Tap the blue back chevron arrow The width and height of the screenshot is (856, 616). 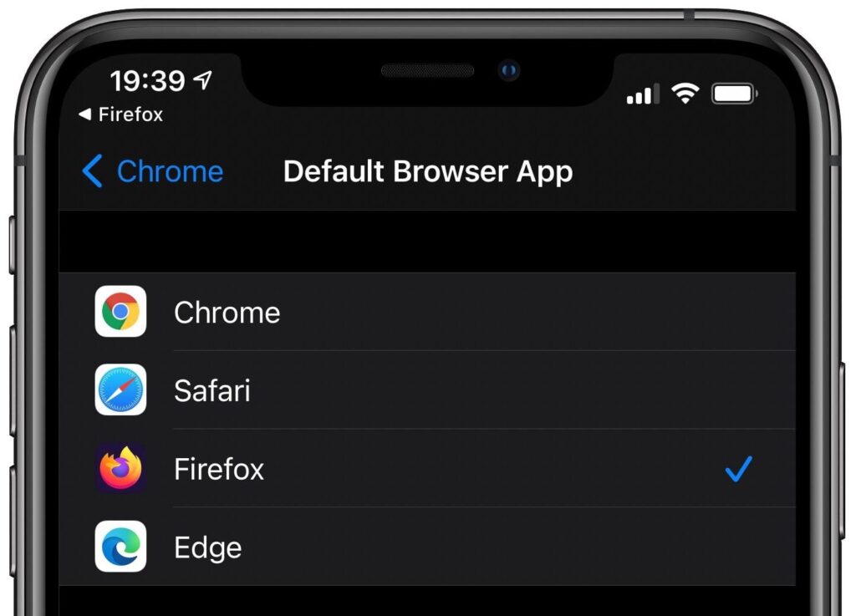coord(93,171)
